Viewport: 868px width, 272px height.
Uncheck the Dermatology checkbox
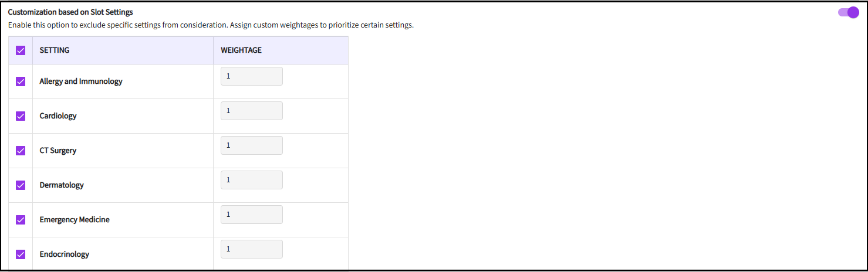tap(21, 185)
